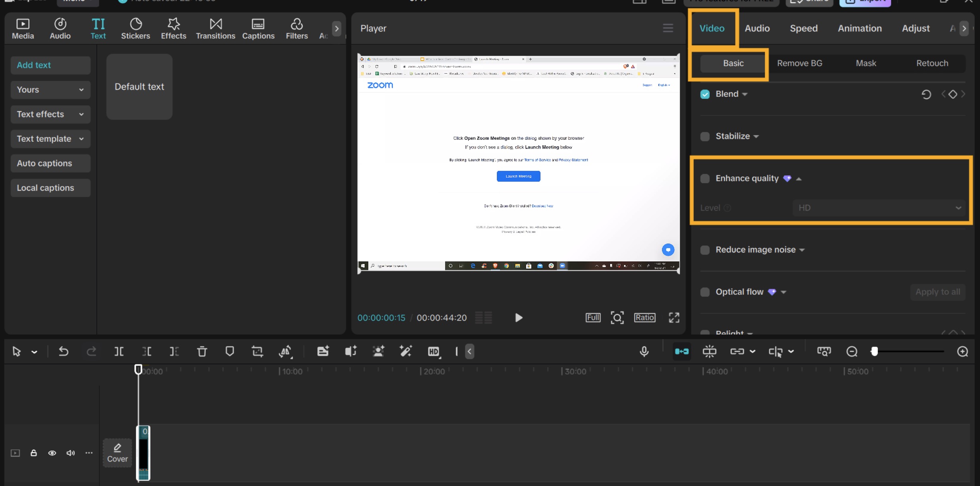Open the Transitions panel
Viewport: 980px width, 486px height.
pos(215,28)
